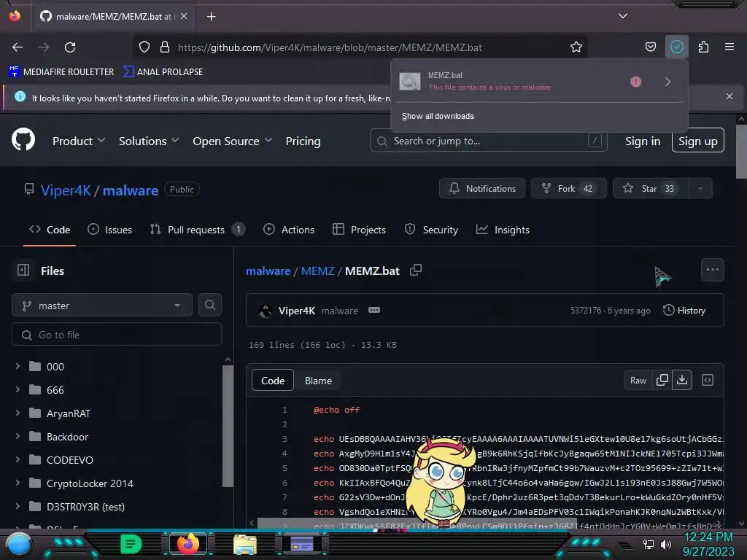The width and height of the screenshot is (747, 560).
Task: Reload the page with the refresh icon
Action: pyautogui.click(x=70, y=47)
